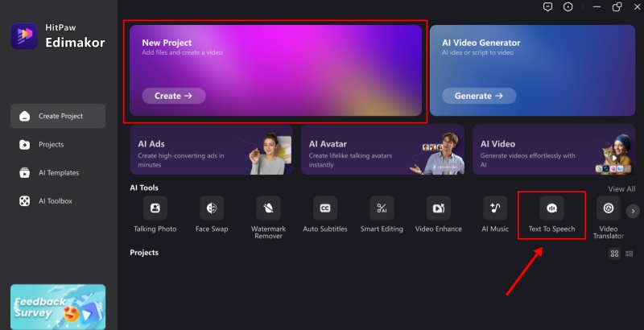Open the Video Translator tool
The width and height of the screenshot is (644, 330).
click(609, 218)
